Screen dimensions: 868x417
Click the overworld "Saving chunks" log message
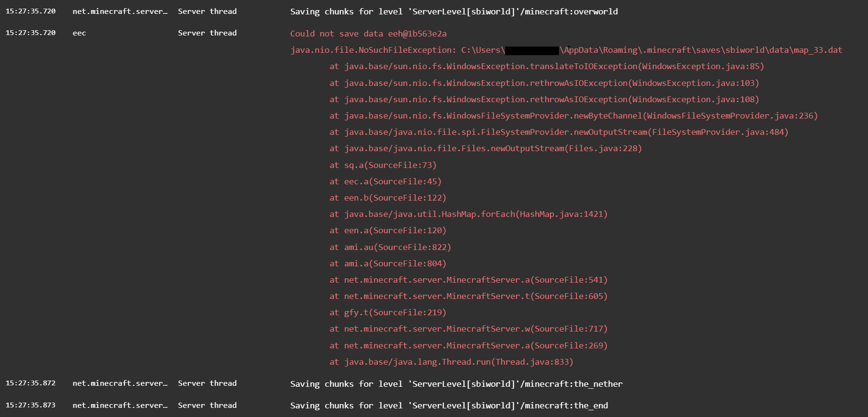click(454, 12)
